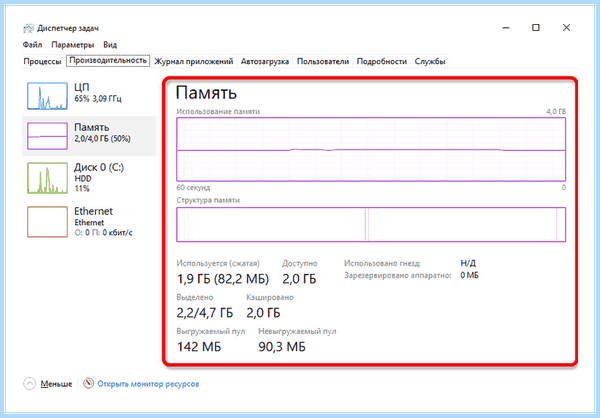Click the 2,0/4,0 ГБ (50%) memory text
This screenshot has height=418, width=600.
point(102,139)
